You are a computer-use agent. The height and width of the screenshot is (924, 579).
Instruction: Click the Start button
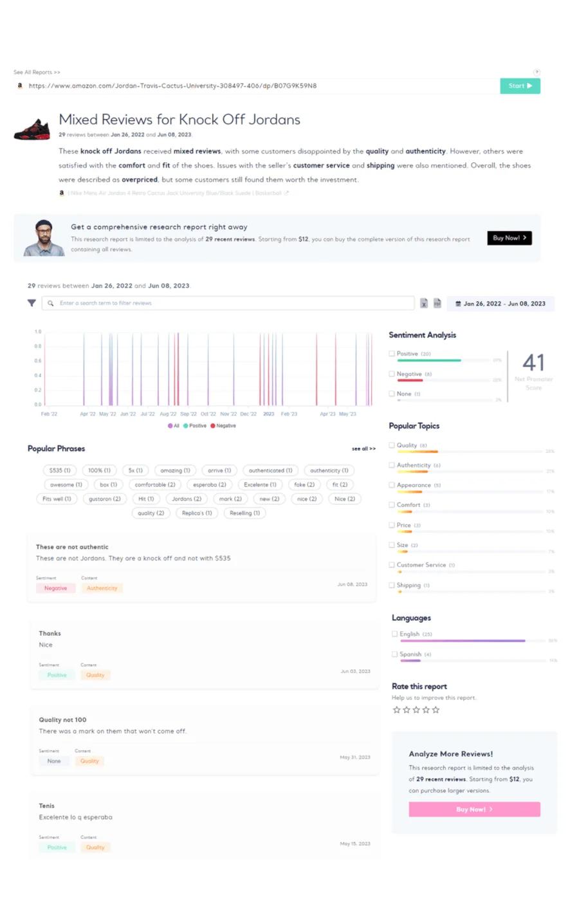point(520,86)
